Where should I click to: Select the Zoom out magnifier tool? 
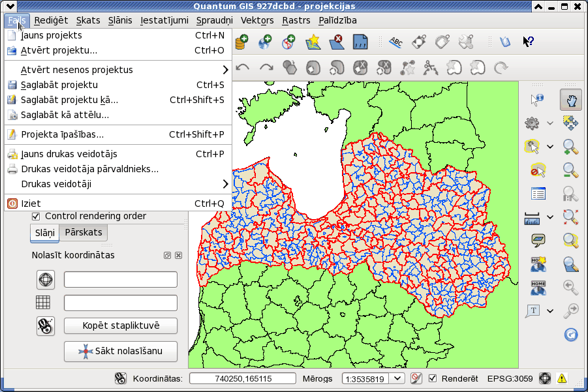tap(570, 170)
